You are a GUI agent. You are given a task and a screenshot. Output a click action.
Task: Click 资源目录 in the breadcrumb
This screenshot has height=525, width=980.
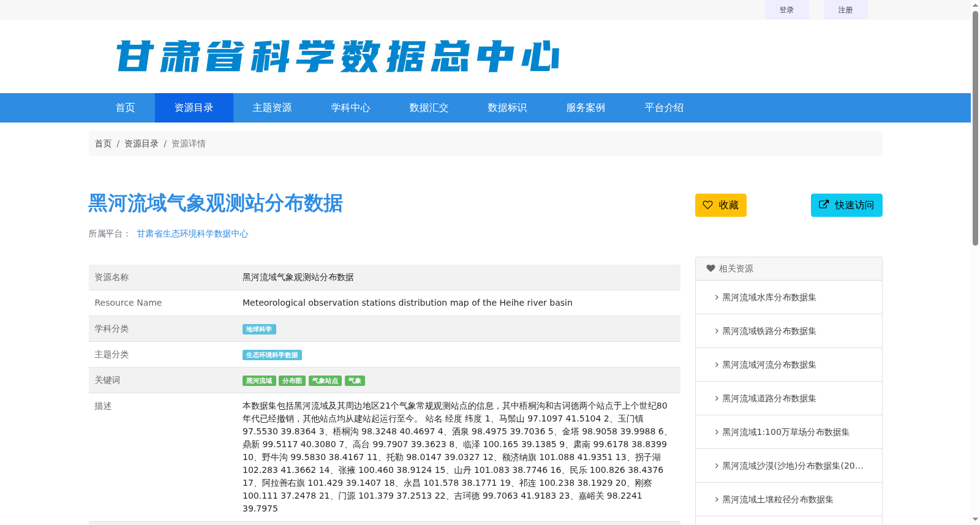point(141,143)
